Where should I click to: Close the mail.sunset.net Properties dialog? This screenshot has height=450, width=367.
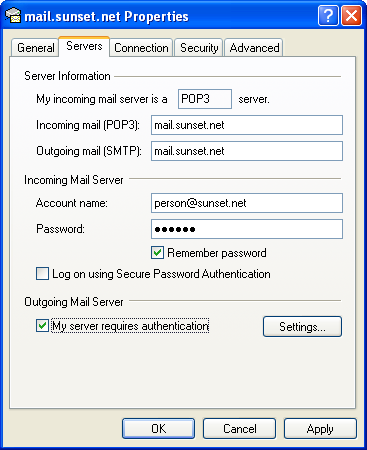coord(351,15)
